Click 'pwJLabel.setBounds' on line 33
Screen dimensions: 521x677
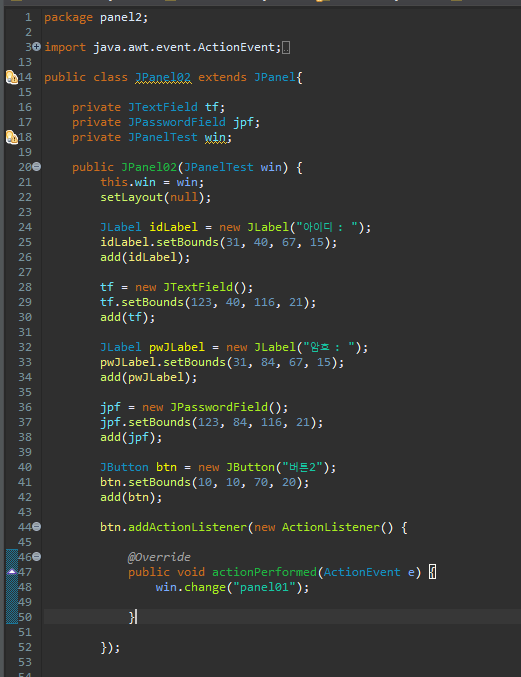(x=163, y=362)
